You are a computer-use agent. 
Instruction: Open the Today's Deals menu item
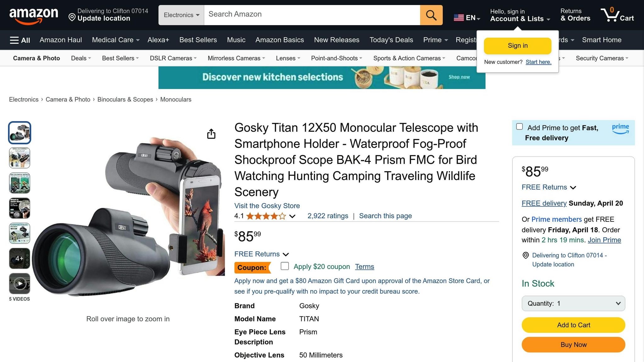tap(391, 40)
